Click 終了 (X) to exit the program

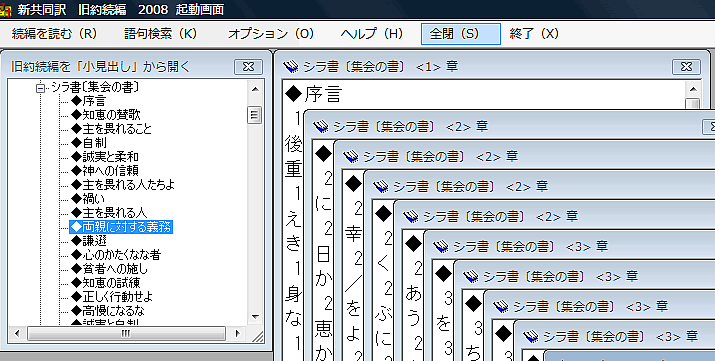tap(534, 34)
